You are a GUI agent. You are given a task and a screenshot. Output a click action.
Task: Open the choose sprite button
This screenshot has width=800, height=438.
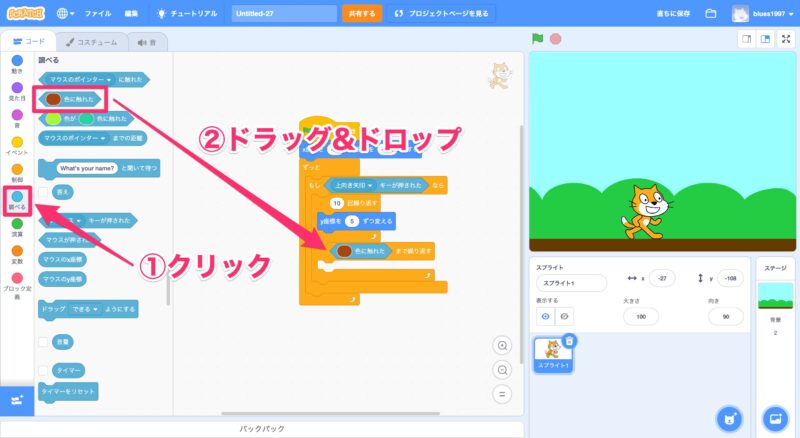point(730,417)
